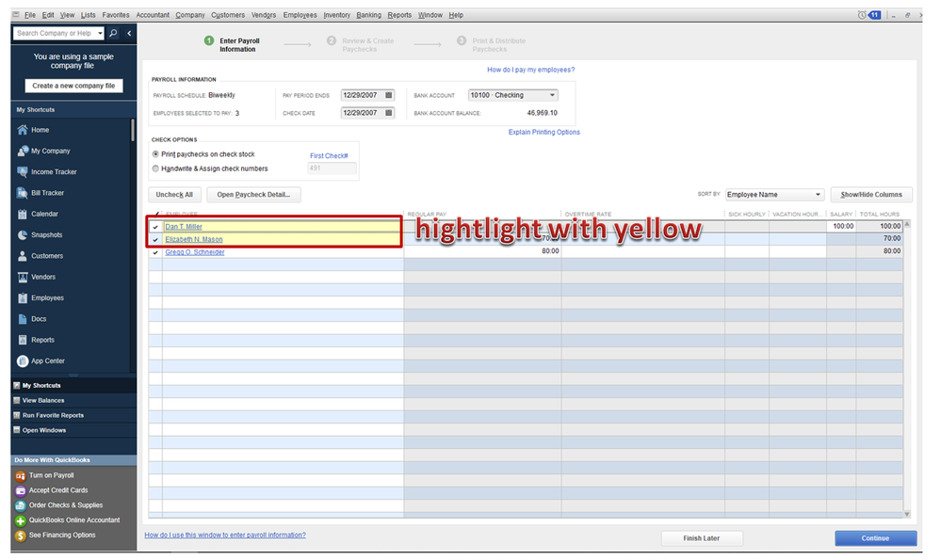Select Print paychecks on check stock
Viewport: 941px width, 560px height.
pos(155,154)
